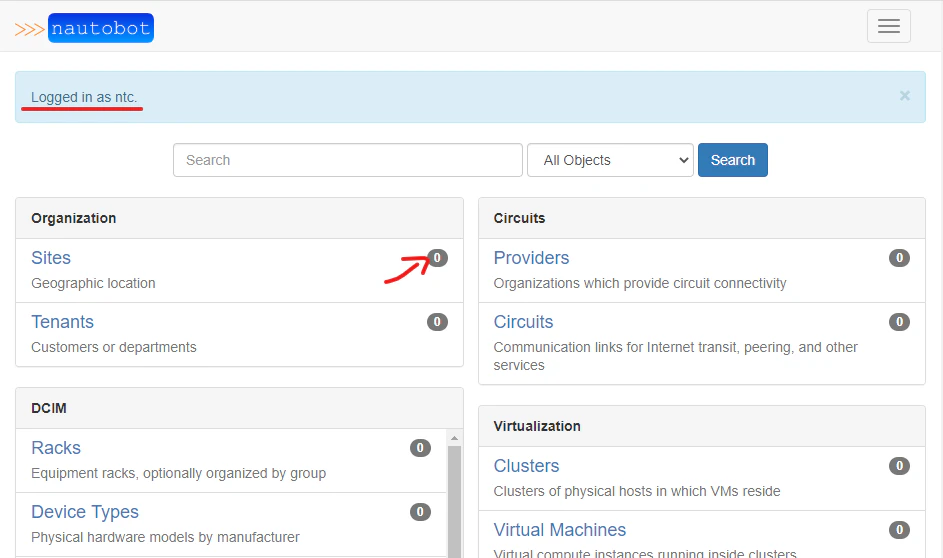Click the Providers count badge
This screenshot has height=558, width=943.
click(x=899, y=258)
